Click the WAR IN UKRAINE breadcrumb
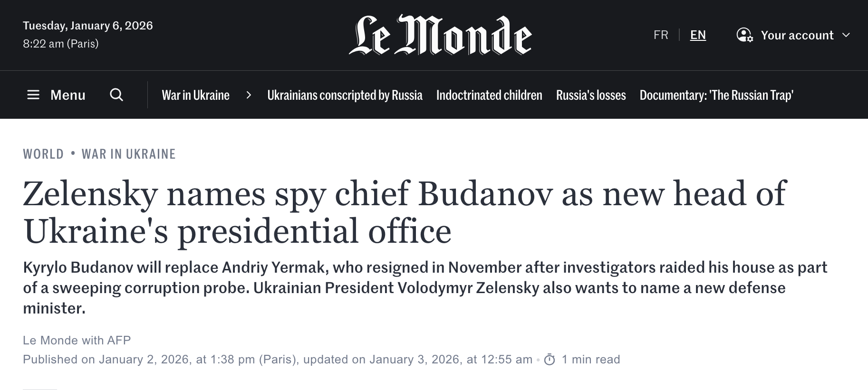The height and width of the screenshot is (390, 868). [x=128, y=154]
